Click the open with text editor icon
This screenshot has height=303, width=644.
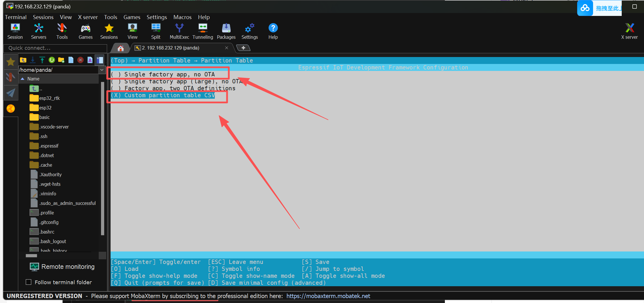coord(90,60)
